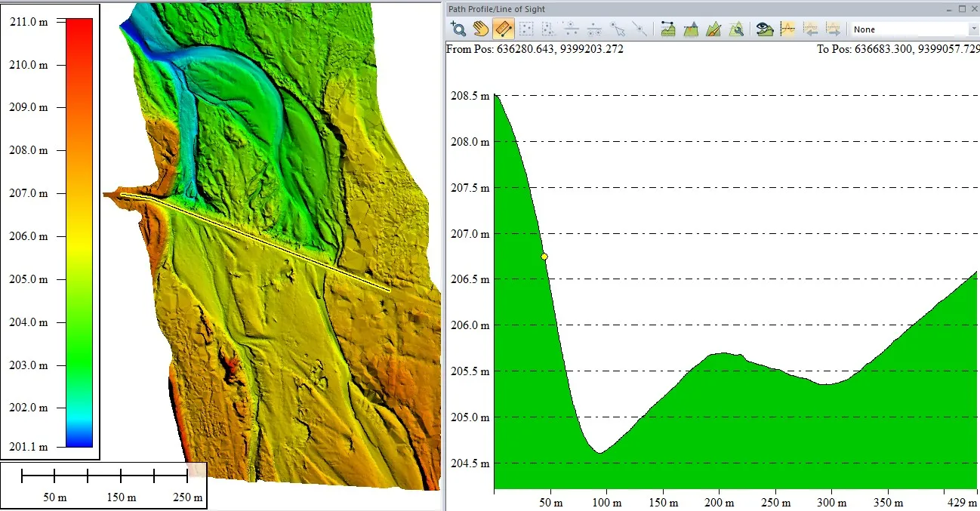The height and width of the screenshot is (511, 980).
Task: Click the elevation color gradient legend bar
Action: click(79, 232)
